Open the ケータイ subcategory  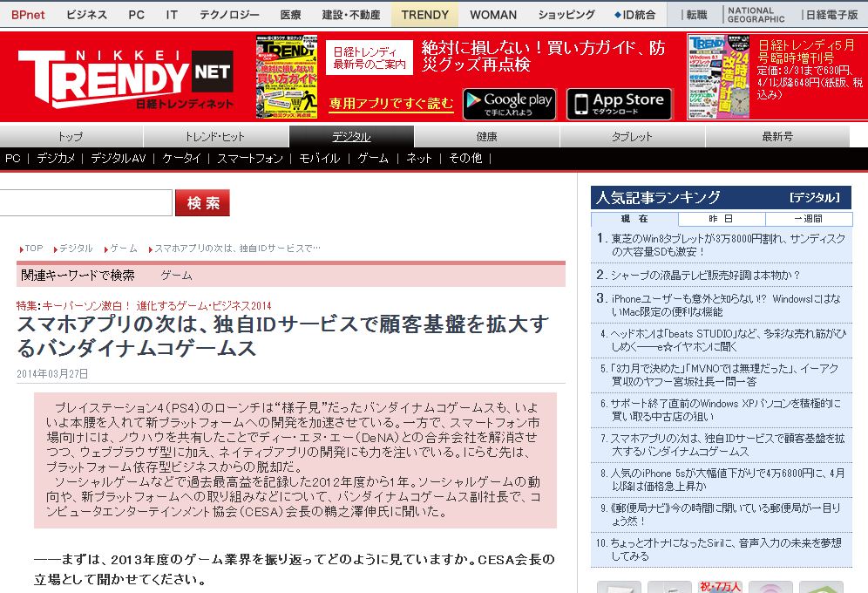(181, 159)
